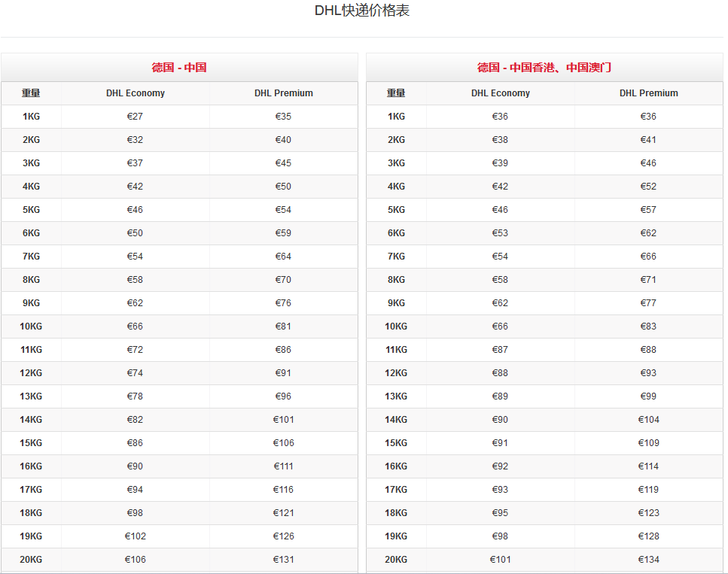This screenshot has height=574, width=728.
Task: Select the €126 Premium price for 19KG
Action: [283, 536]
